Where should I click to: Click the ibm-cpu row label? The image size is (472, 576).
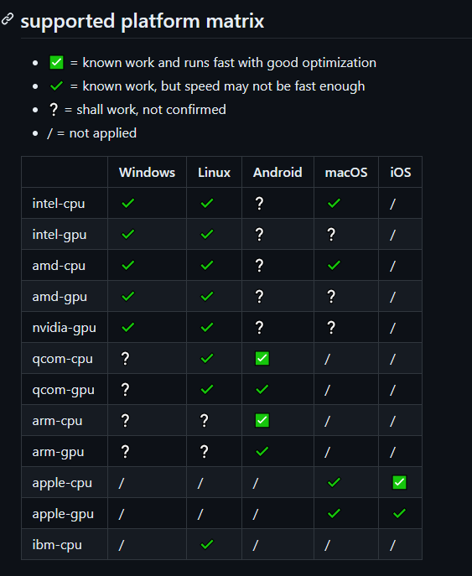[x=57, y=544]
